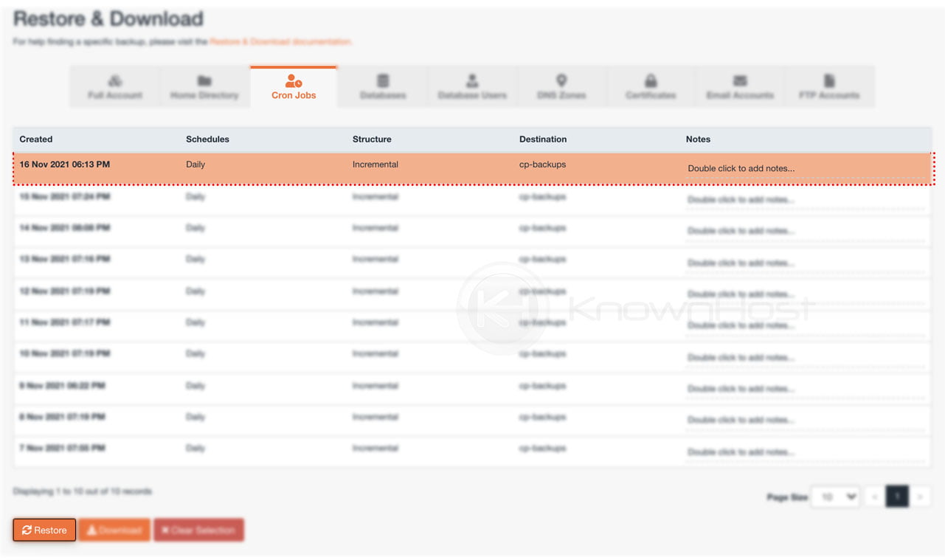Open the Restore & Download documentation link
945x560 pixels.
coord(280,42)
